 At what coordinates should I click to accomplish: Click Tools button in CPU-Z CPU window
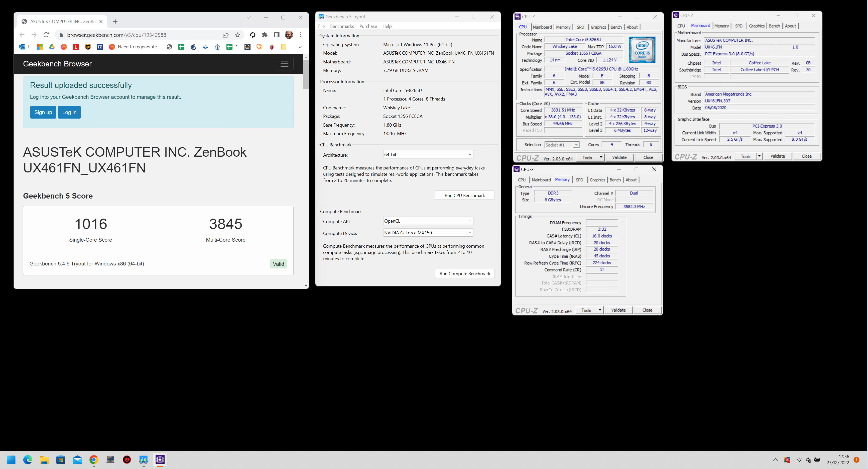587,157
